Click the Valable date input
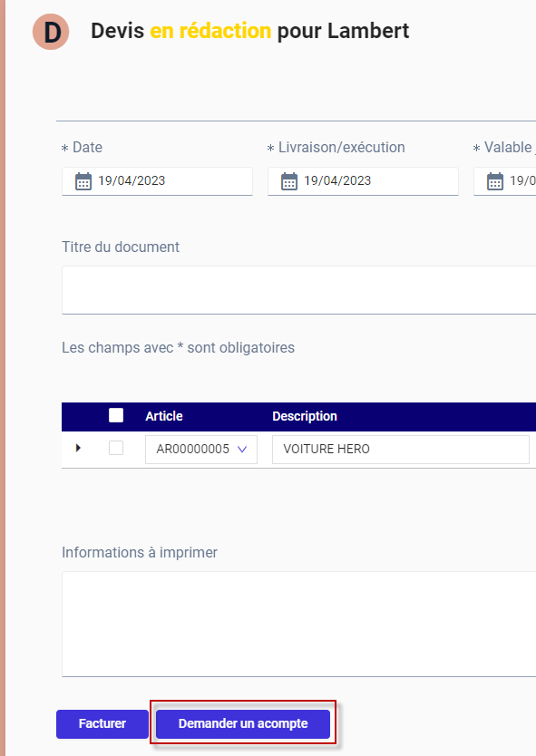Viewport: 536px width, 756px height. pyautogui.click(x=504, y=181)
